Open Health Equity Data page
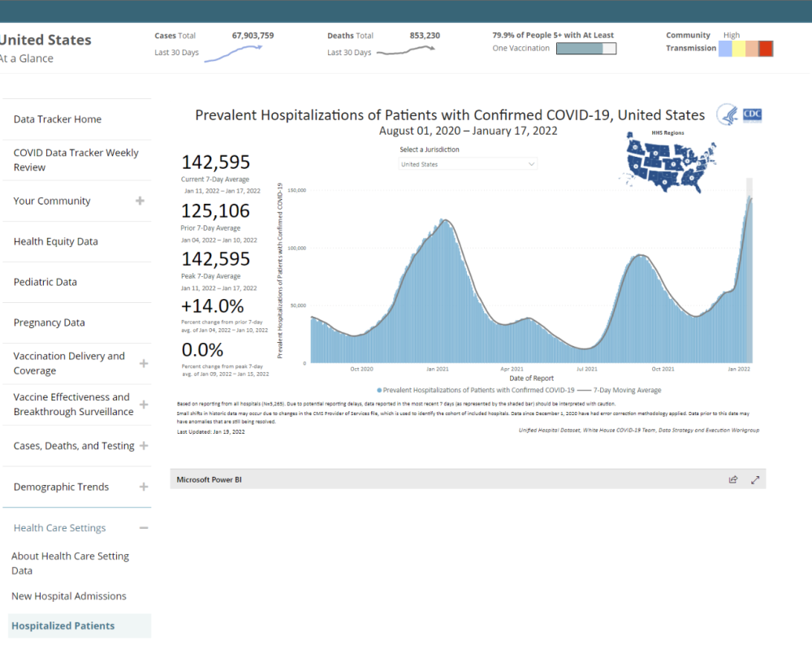 pos(55,241)
